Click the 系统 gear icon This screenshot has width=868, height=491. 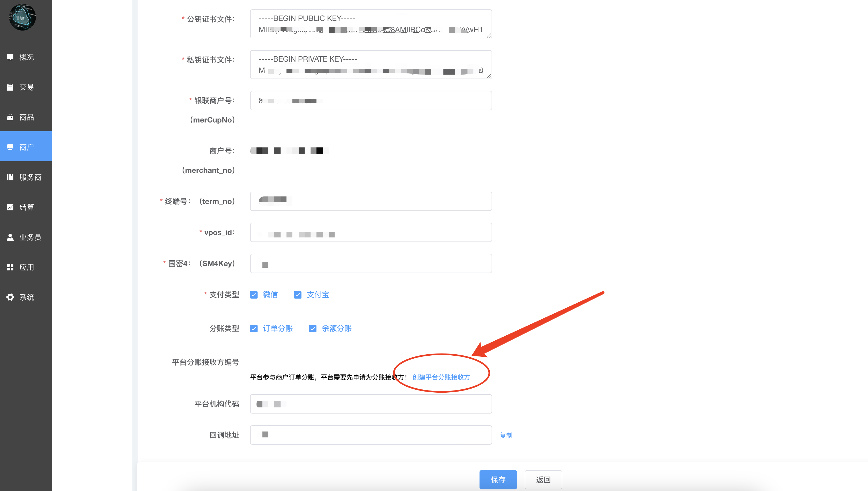coord(10,297)
